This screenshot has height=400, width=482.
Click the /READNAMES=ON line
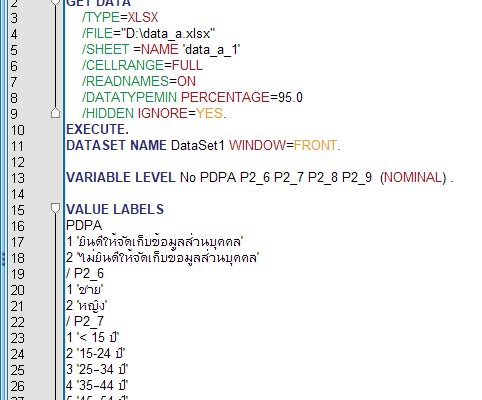coord(139,81)
